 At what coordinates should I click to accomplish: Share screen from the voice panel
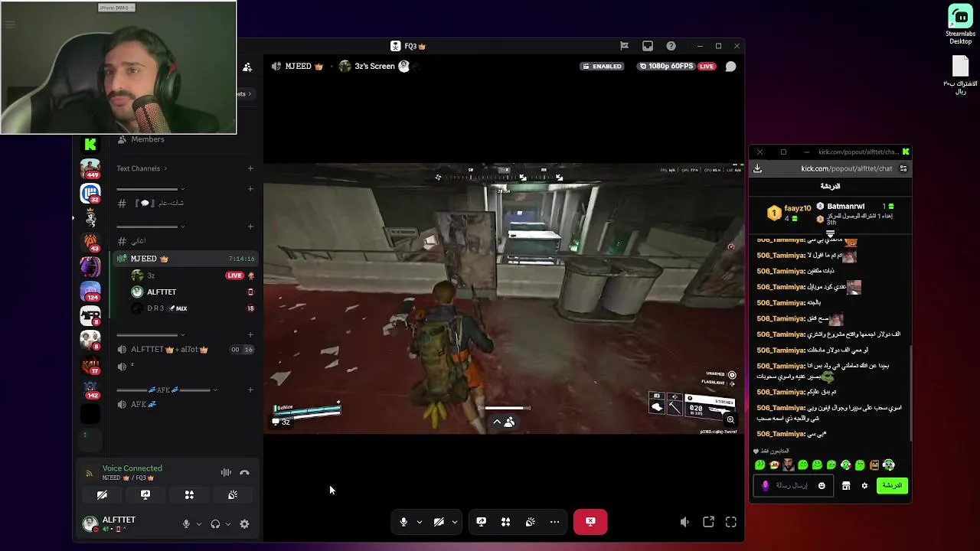click(145, 495)
